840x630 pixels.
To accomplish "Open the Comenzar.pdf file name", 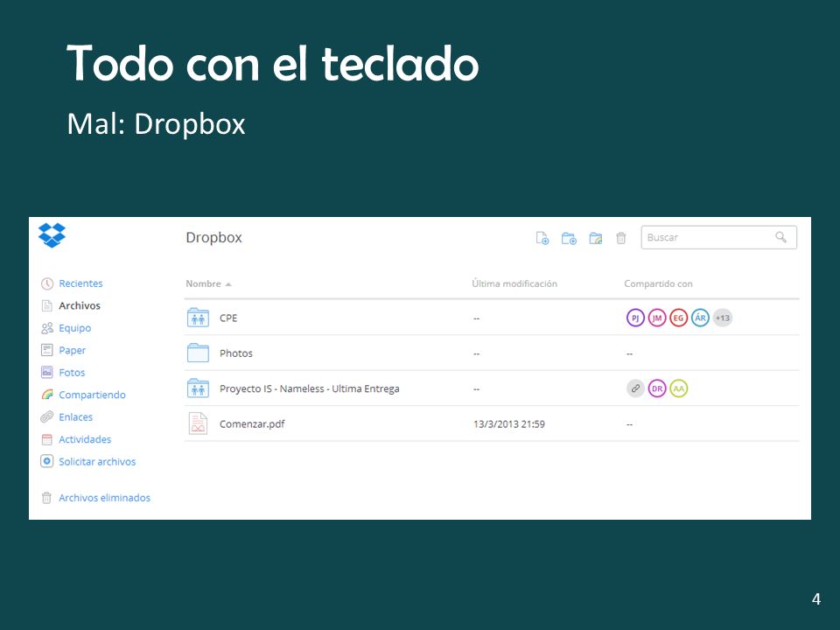I will coord(252,423).
